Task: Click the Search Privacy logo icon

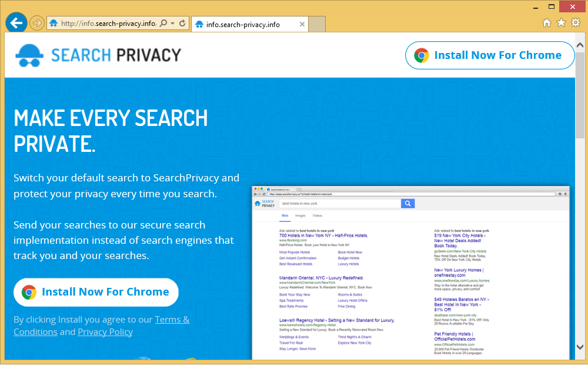Action: click(x=29, y=55)
